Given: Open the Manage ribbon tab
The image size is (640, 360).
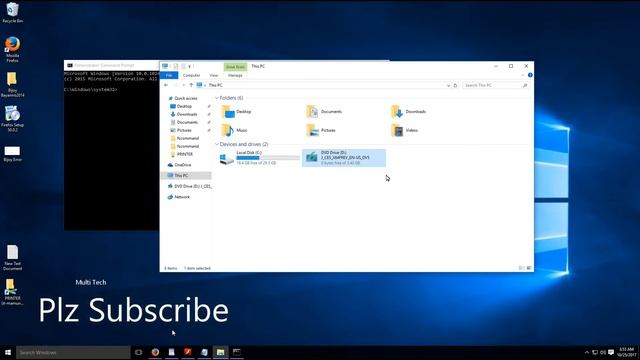Looking at the screenshot, I should pyautogui.click(x=235, y=76).
